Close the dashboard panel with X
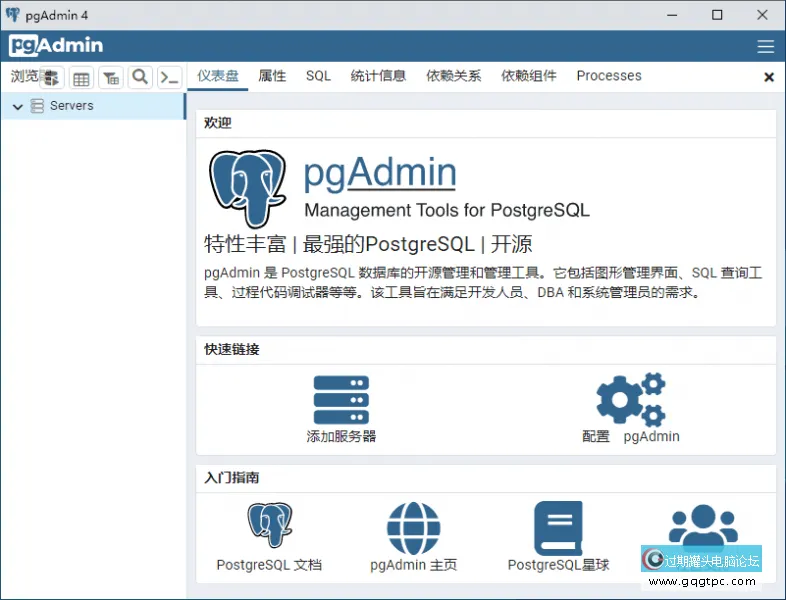Image resolution: width=786 pixels, height=600 pixels. (768, 77)
